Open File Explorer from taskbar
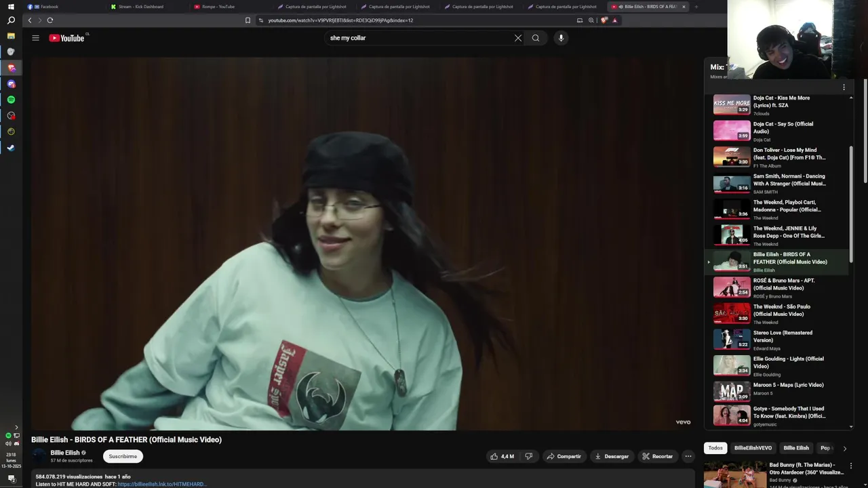Image resolution: width=868 pixels, height=488 pixels. pos(11,36)
